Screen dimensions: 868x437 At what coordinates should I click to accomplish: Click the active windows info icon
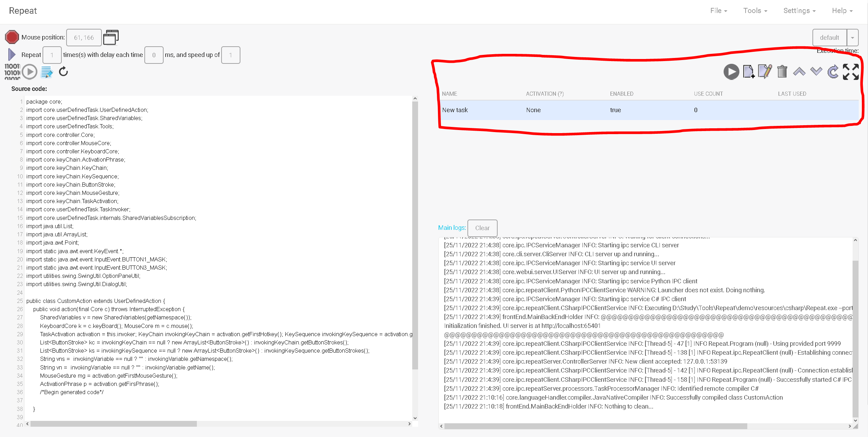(x=111, y=37)
